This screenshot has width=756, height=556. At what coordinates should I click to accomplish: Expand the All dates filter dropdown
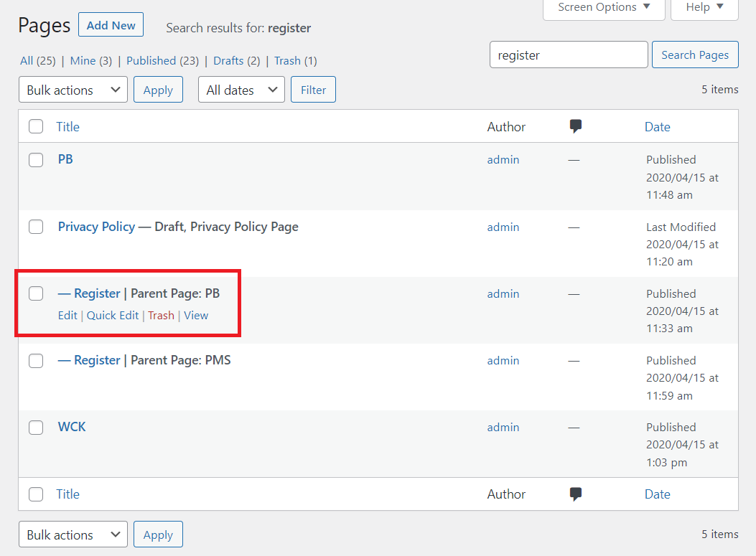tap(241, 90)
